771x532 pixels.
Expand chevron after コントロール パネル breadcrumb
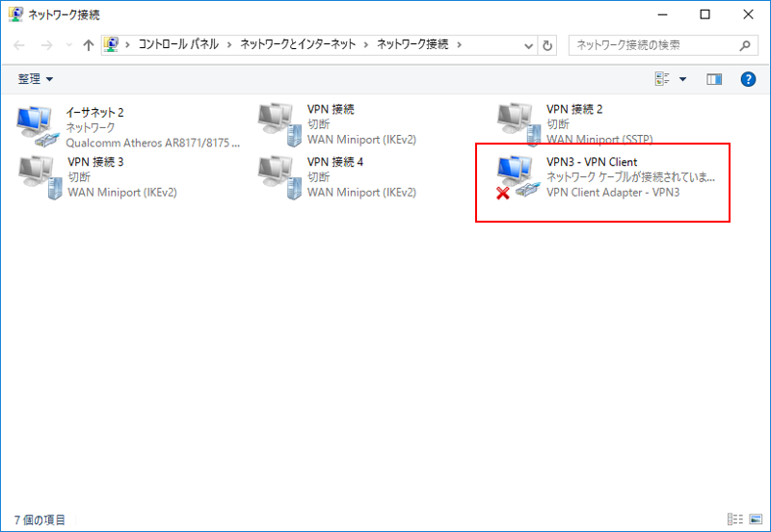coord(229,44)
